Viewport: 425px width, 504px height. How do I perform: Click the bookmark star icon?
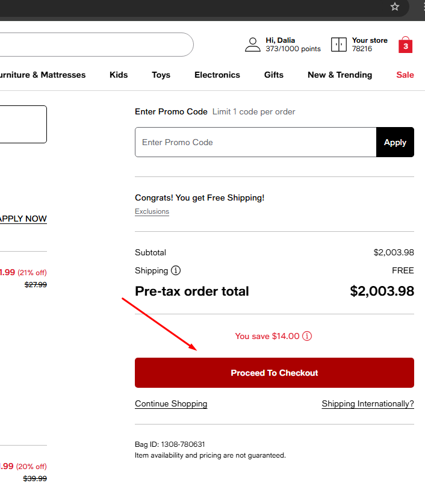point(395,7)
